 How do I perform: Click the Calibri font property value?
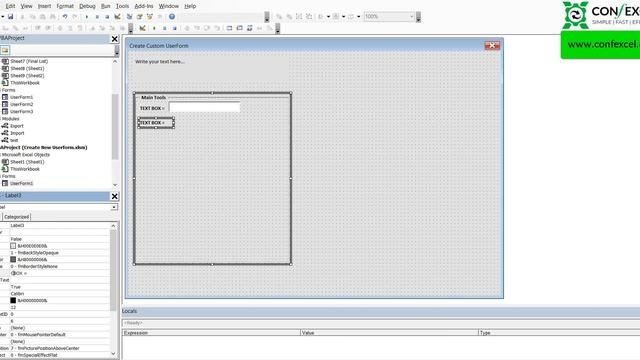pos(17,293)
